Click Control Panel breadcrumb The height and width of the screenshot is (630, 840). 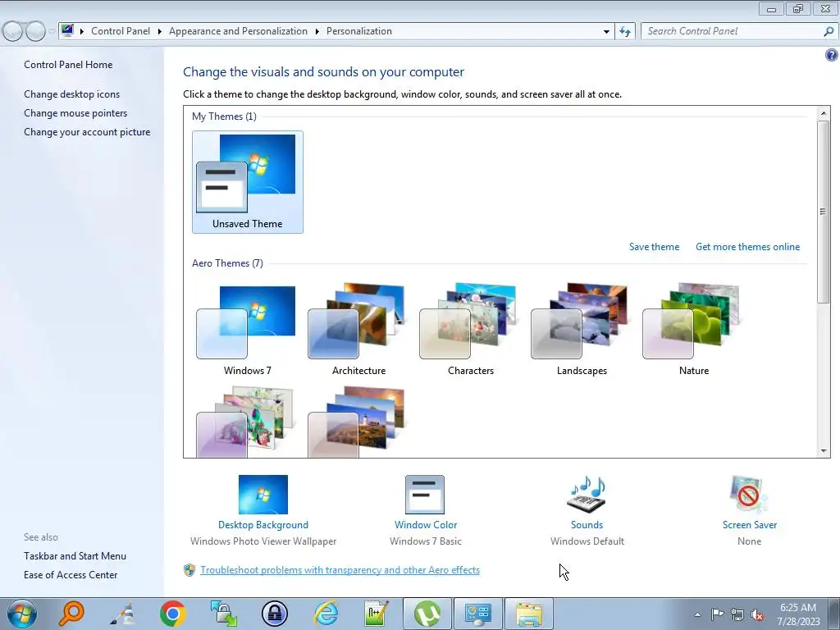click(121, 31)
